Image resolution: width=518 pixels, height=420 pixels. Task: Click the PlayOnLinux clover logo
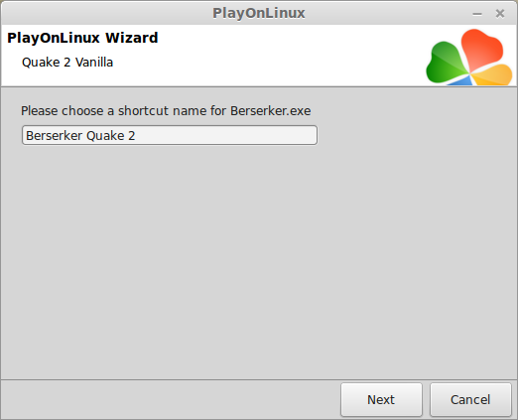pyautogui.click(x=469, y=58)
